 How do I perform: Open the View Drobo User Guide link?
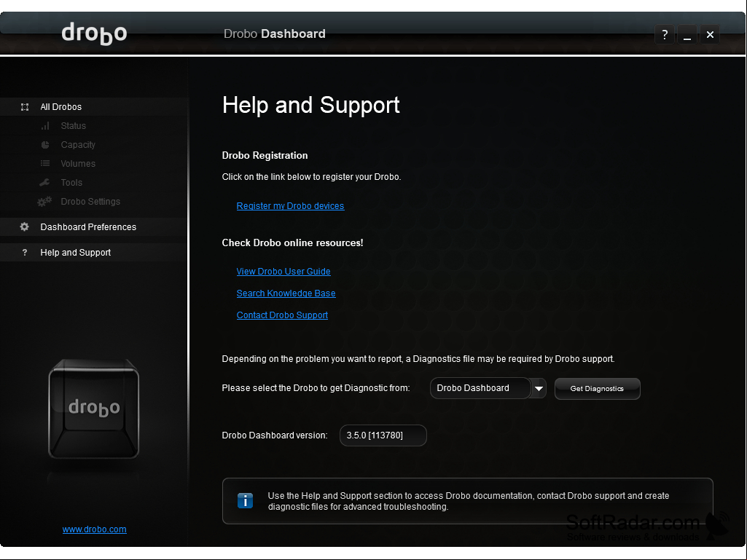(283, 272)
